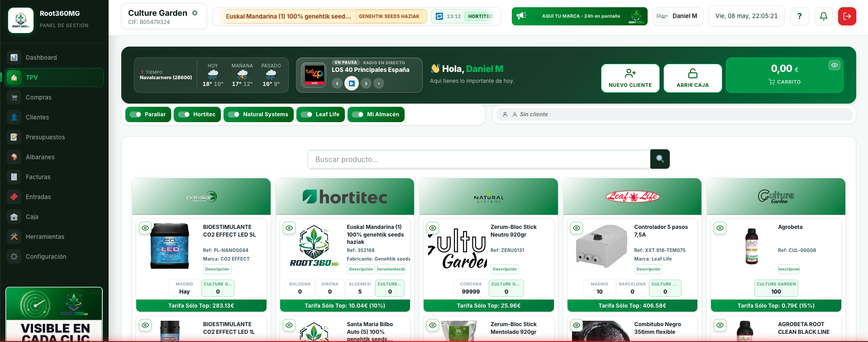Select TPV in the sidebar menu
Viewport: 868px width, 342px height.
(54, 77)
